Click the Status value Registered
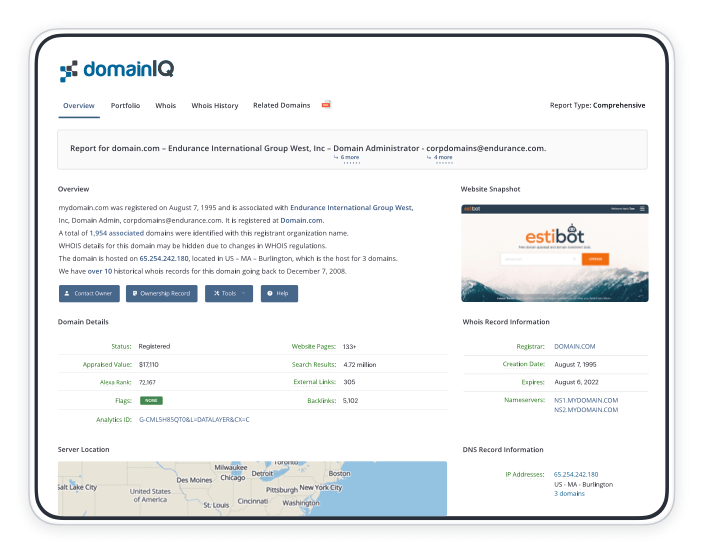This screenshot has width=703, height=554. coord(154,346)
